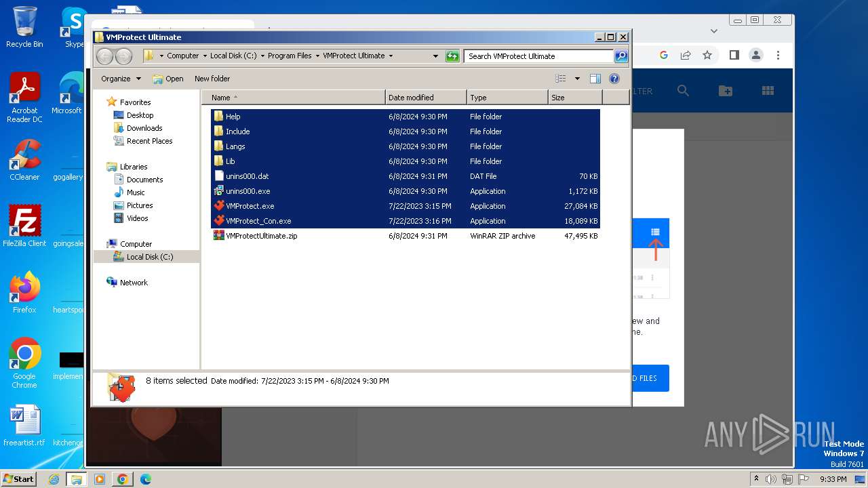Image resolution: width=868 pixels, height=488 pixels.
Task: Select the Help folder
Action: click(406, 117)
